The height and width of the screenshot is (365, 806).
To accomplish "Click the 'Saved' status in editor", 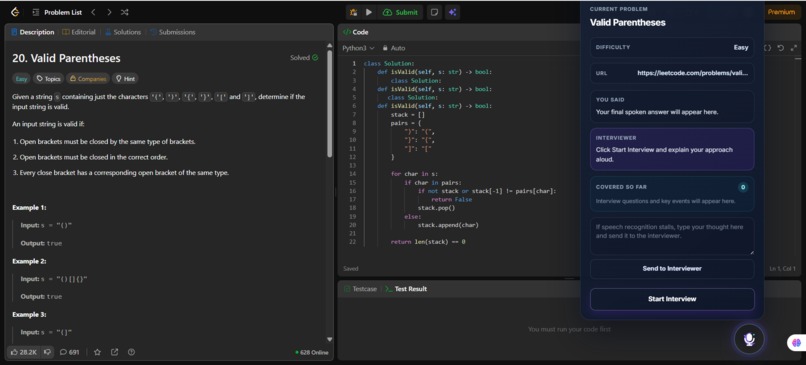I will coord(351,268).
